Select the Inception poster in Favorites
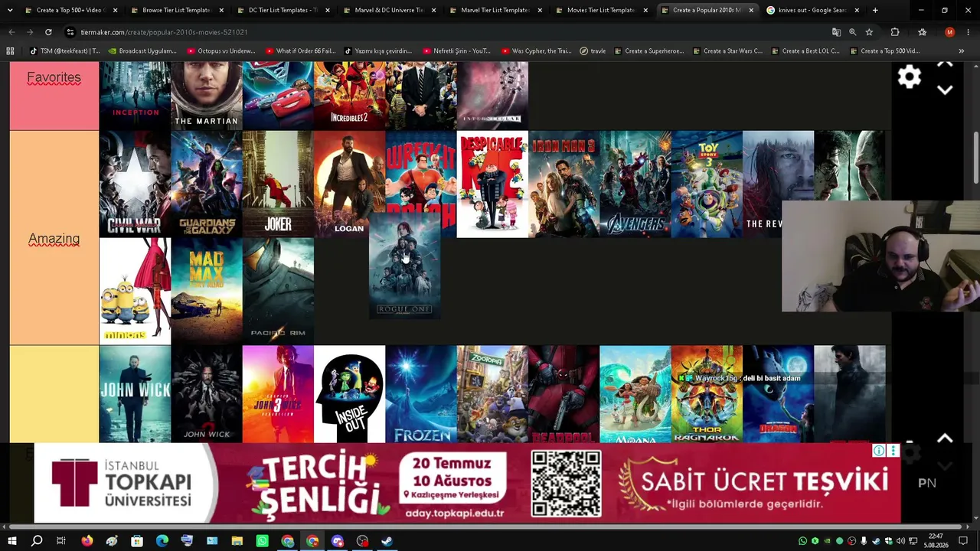Screen dimensions: 980x551 pos(135,96)
